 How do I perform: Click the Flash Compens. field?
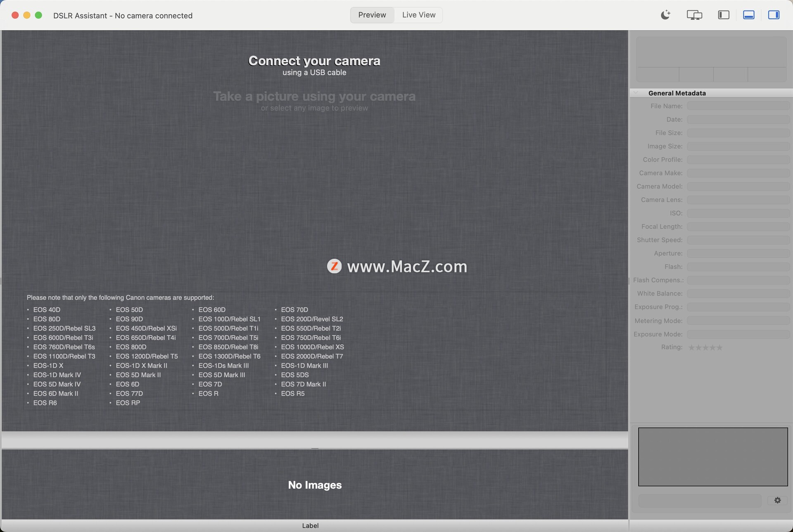tap(738, 280)
